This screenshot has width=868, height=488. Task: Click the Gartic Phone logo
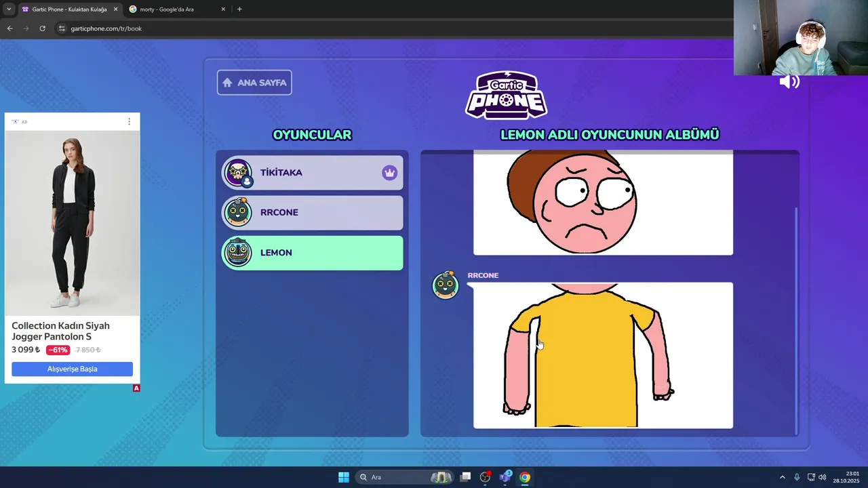click(x=507, y=95)
